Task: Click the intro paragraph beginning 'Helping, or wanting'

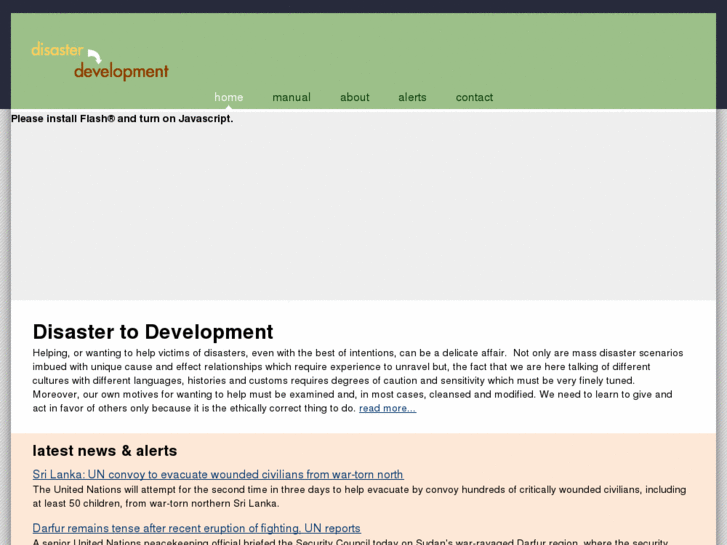Action: point(358,380)
